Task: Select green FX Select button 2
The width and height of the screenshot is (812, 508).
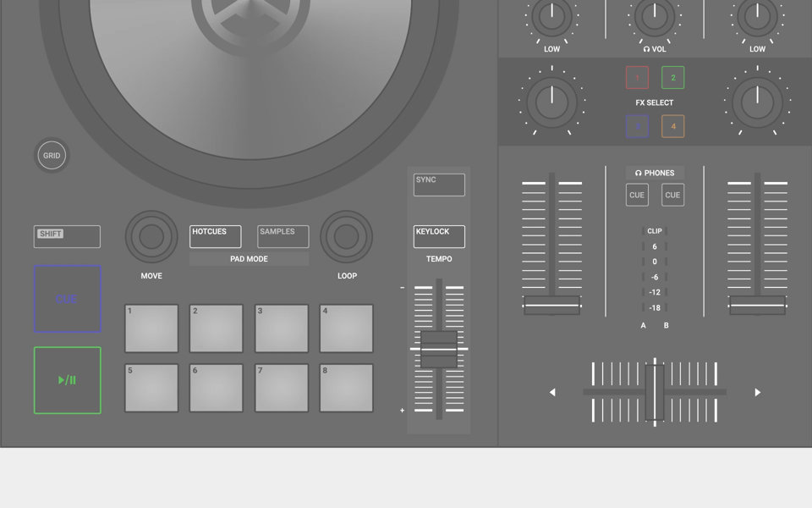Action: point(673,78)
